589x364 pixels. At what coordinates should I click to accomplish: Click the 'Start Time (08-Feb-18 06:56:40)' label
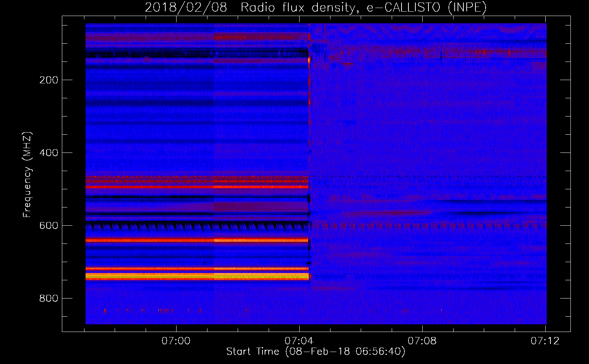point(316,352)
